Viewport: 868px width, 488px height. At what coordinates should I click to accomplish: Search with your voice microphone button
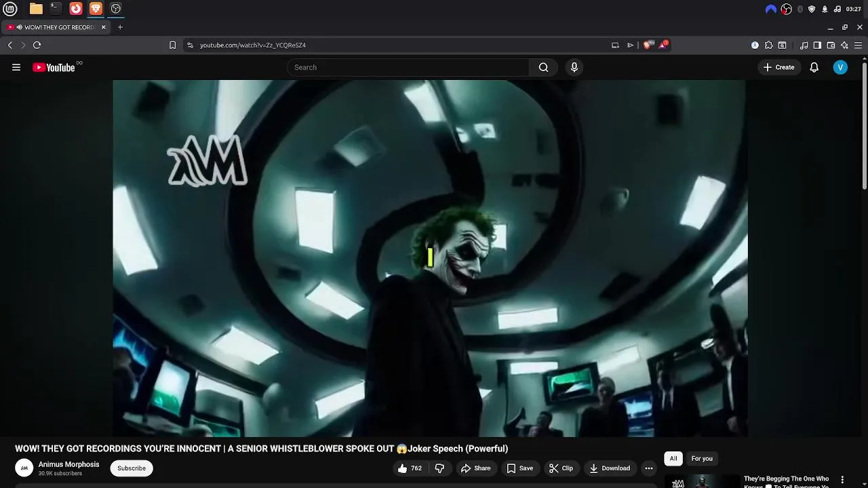(x=574, y=67)
